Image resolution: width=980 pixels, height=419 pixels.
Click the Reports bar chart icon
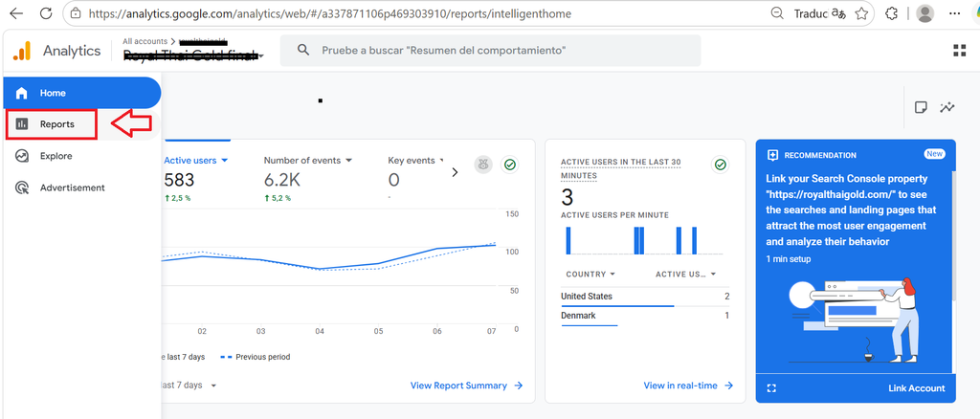[22, 123]
